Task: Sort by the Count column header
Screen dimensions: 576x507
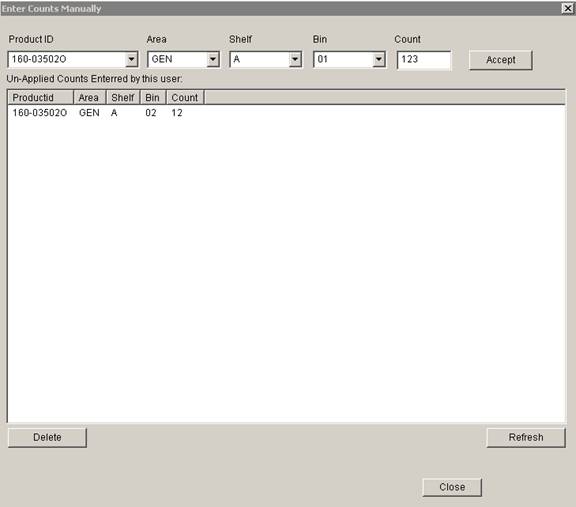Action: click(x=185, y=97)
